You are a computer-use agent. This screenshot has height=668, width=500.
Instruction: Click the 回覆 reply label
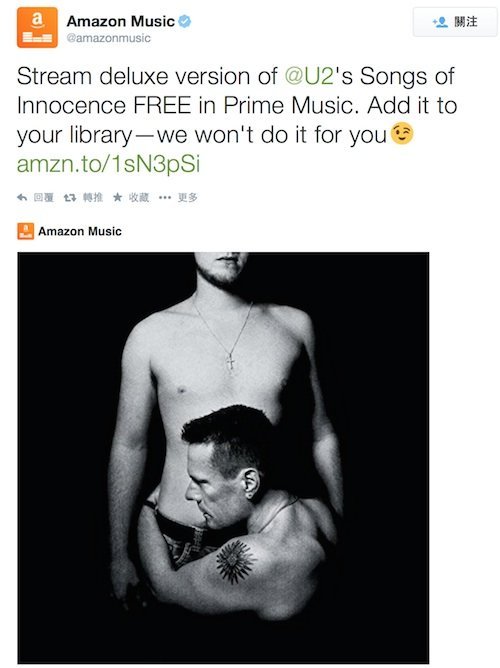tap(43, 198)
